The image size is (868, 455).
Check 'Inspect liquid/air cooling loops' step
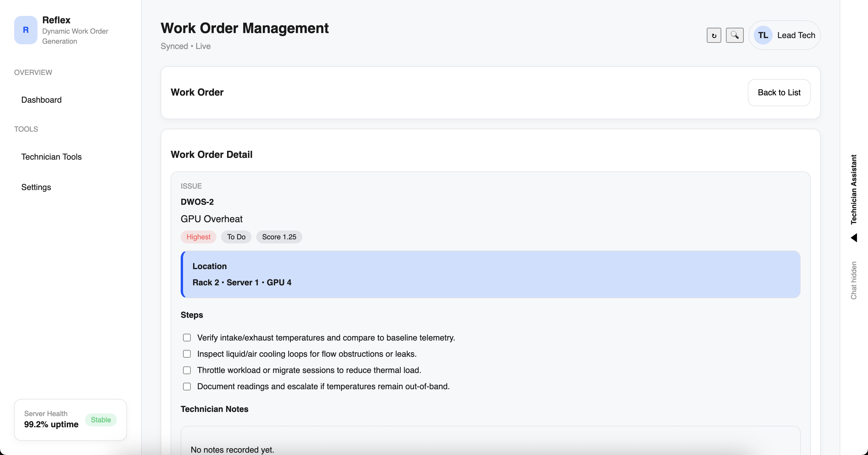pos(187,353)
